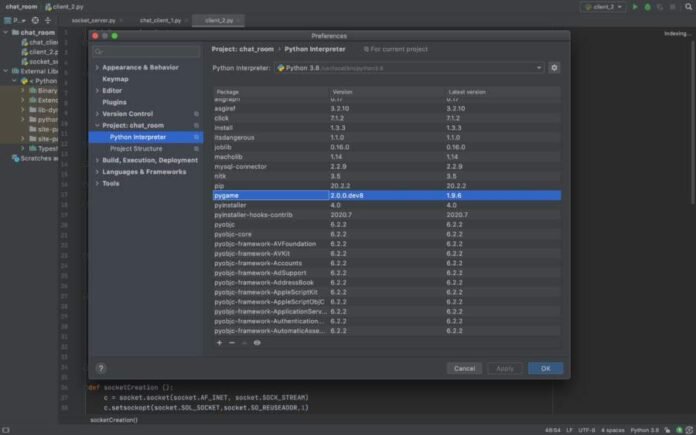The width and height of the screenshot is (696, 435).
Task: Click the Package column header
Action: (270, 92)
